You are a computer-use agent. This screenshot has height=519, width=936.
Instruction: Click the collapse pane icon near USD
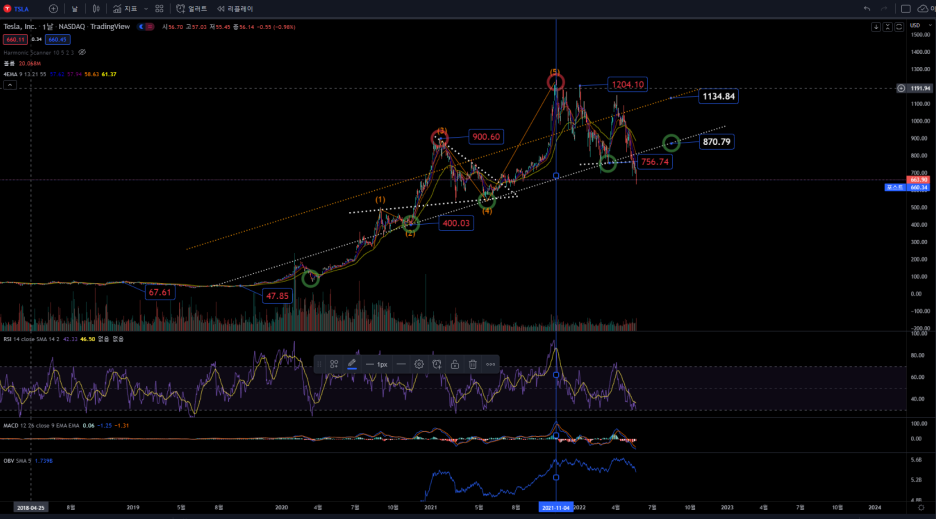(888, 27)
